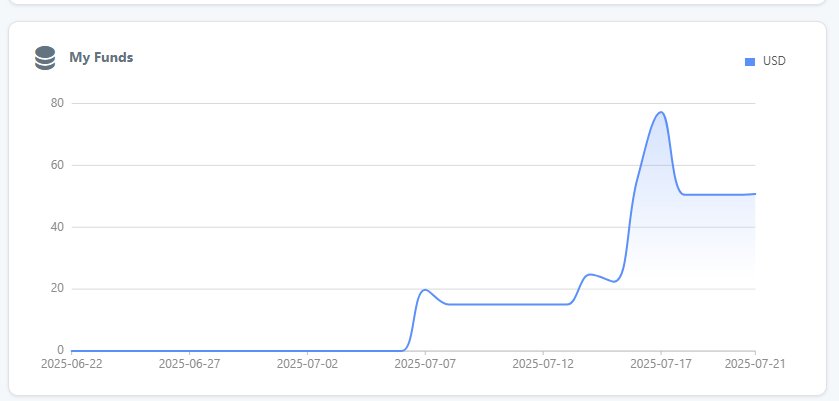Click the small bump peak between 07-12 and 07-17

(x=590, y=274)
